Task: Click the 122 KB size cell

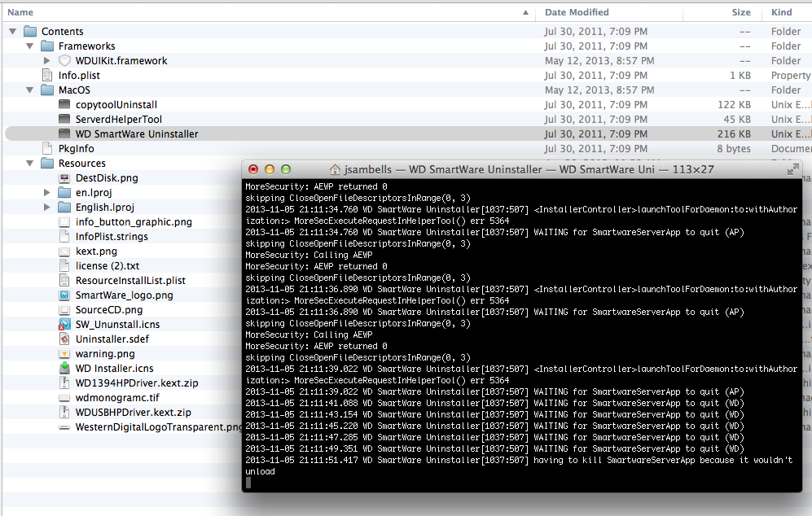Action: 734,104
